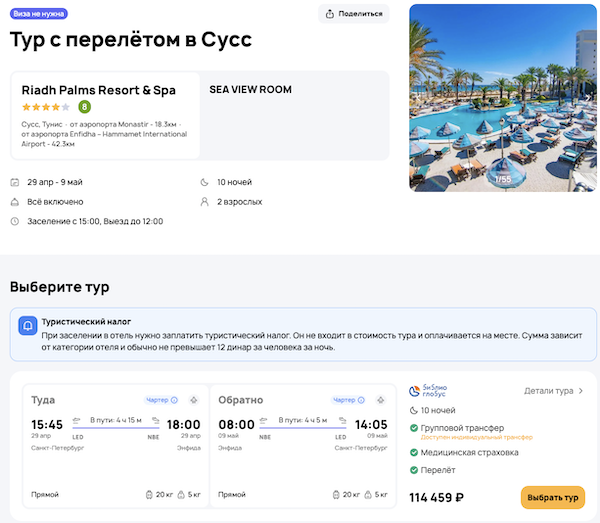Click the Чартер info label on Обратно flight
Image resolution: width=600 pixels, height=523 pixels.
[x=348, y=399]
